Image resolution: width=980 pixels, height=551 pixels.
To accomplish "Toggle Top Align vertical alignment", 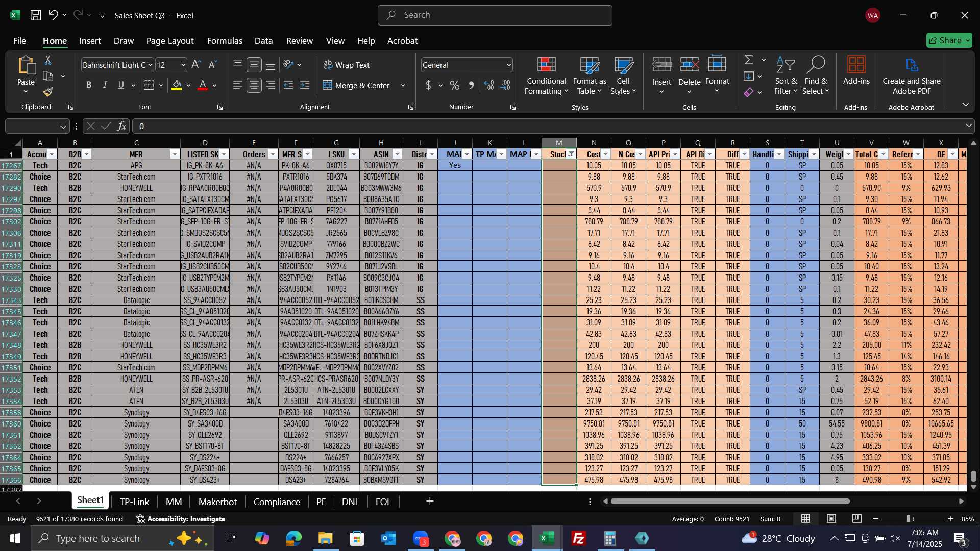I will [x=238, y=63].
